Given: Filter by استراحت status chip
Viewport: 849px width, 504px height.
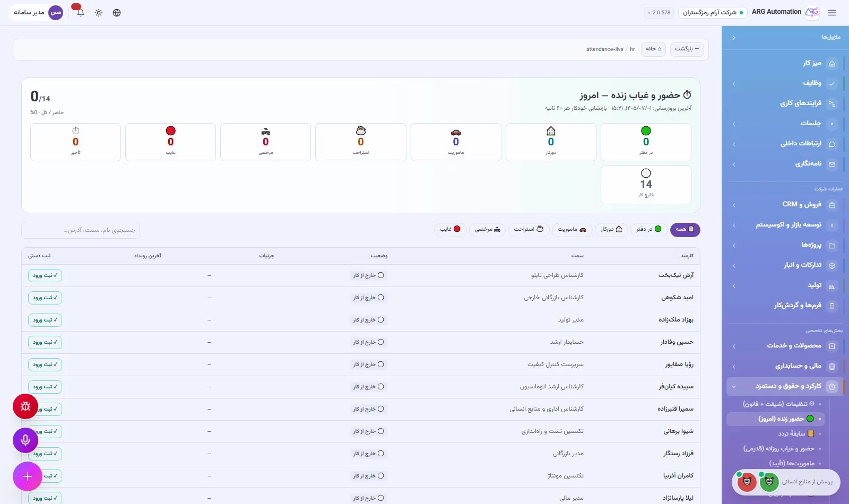Looking at the screenshot, I should click(528, 229).
